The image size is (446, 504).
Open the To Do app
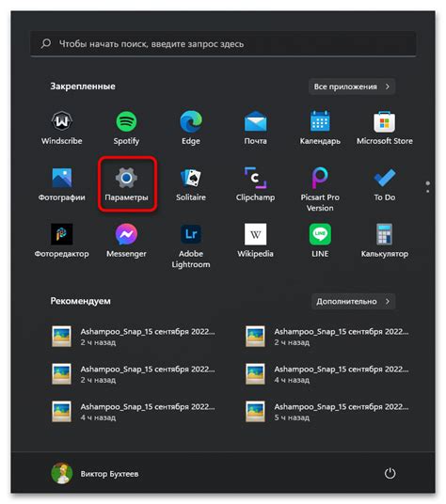click(385, 184)
